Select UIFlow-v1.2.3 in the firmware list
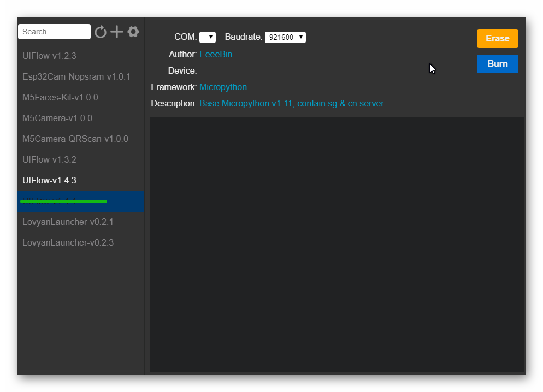 pyautogui.click(x=49, y=56)
